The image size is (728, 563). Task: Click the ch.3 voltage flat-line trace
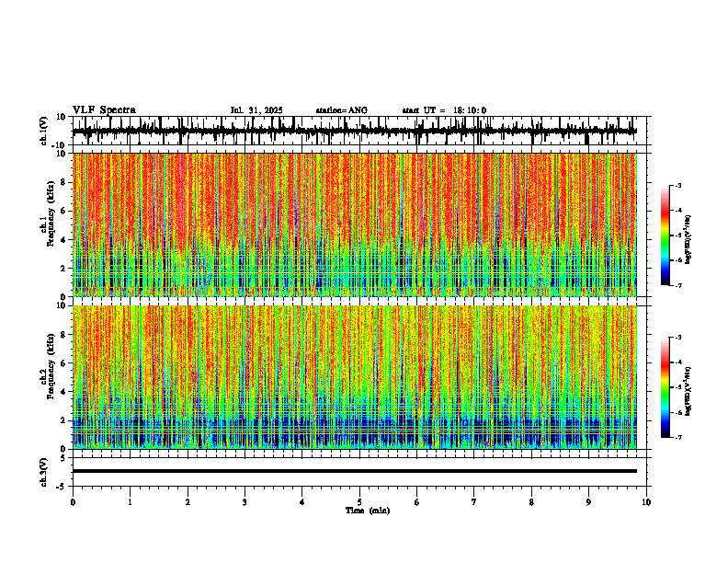point(355,471)
